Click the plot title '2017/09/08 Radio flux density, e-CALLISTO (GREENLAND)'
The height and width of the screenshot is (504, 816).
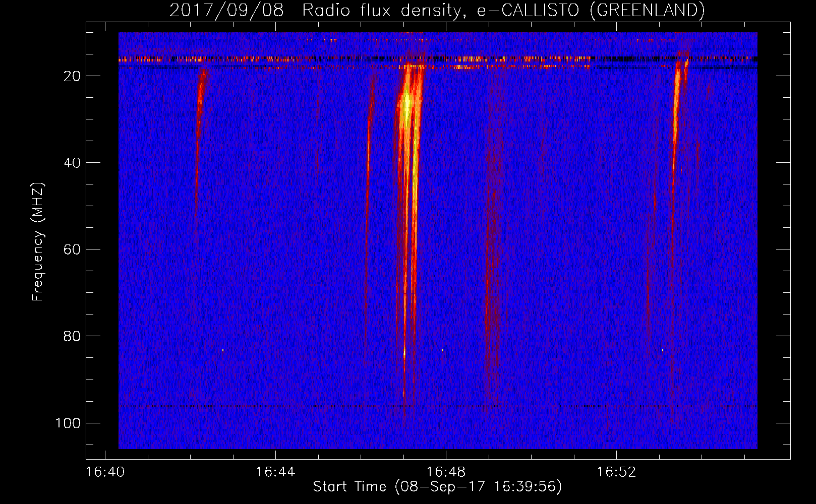tap(437, 10)
